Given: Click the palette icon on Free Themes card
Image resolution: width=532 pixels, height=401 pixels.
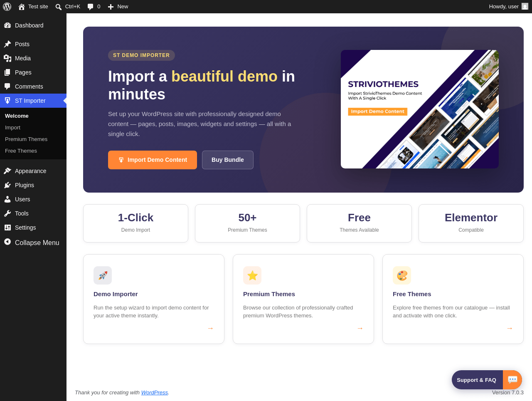Looking at the screenshot, I should [x=402, y=275].
